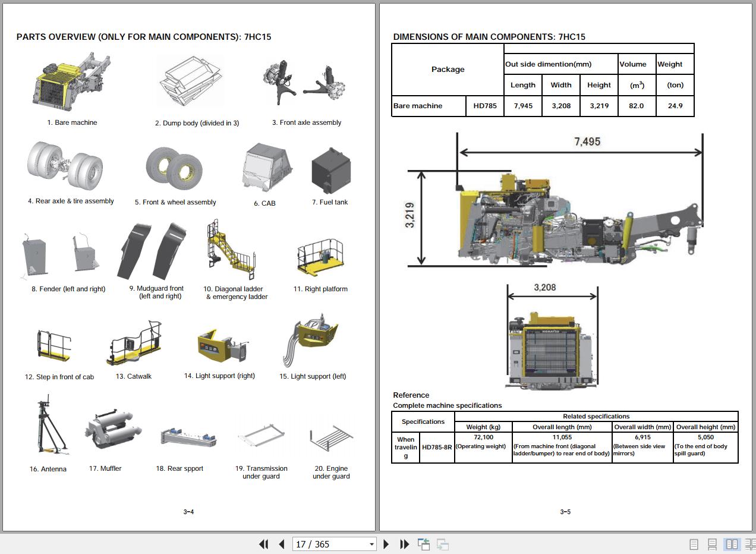Switch to continuous page layout
The image size is (756, 554).
(x=712, y=544)
